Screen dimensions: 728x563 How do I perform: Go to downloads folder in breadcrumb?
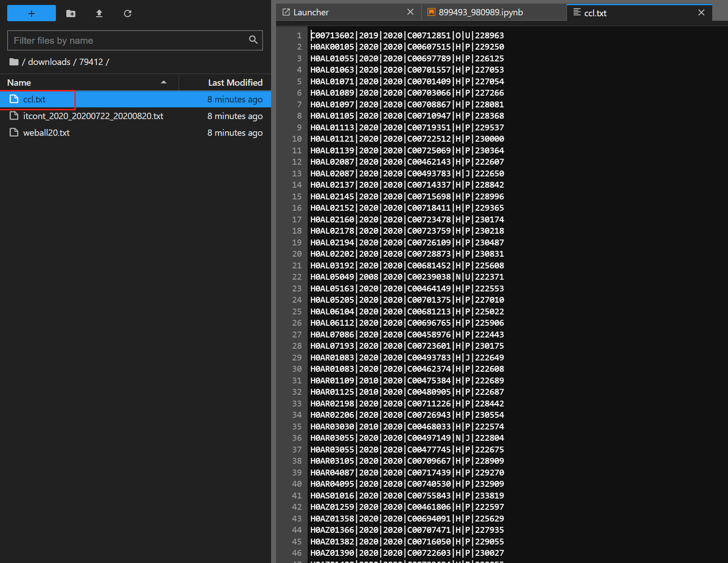point(49,62)
